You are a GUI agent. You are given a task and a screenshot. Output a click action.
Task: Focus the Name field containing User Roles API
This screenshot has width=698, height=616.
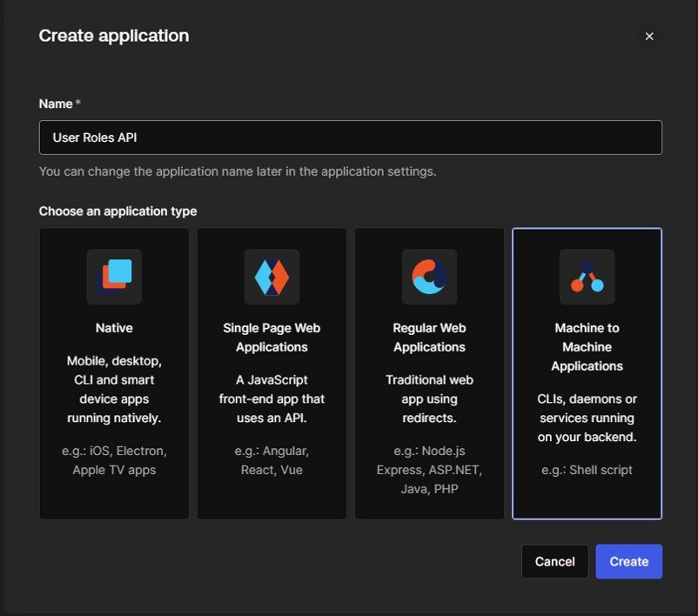pos(351,137)
